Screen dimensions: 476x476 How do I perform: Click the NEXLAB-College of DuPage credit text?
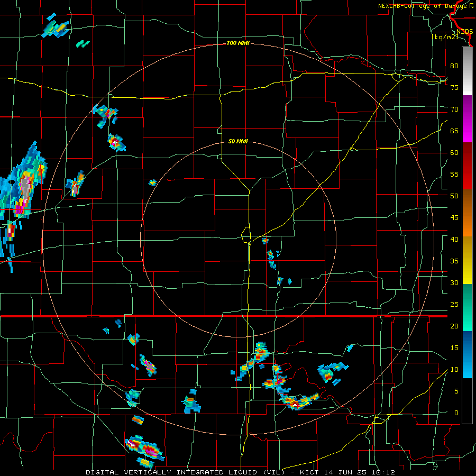pyautogui.click(x=426, y=6)
